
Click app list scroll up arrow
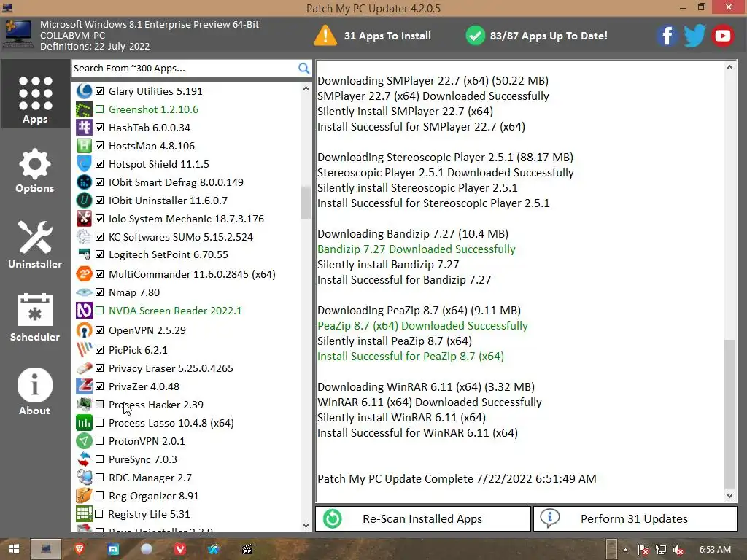point(306,89)
